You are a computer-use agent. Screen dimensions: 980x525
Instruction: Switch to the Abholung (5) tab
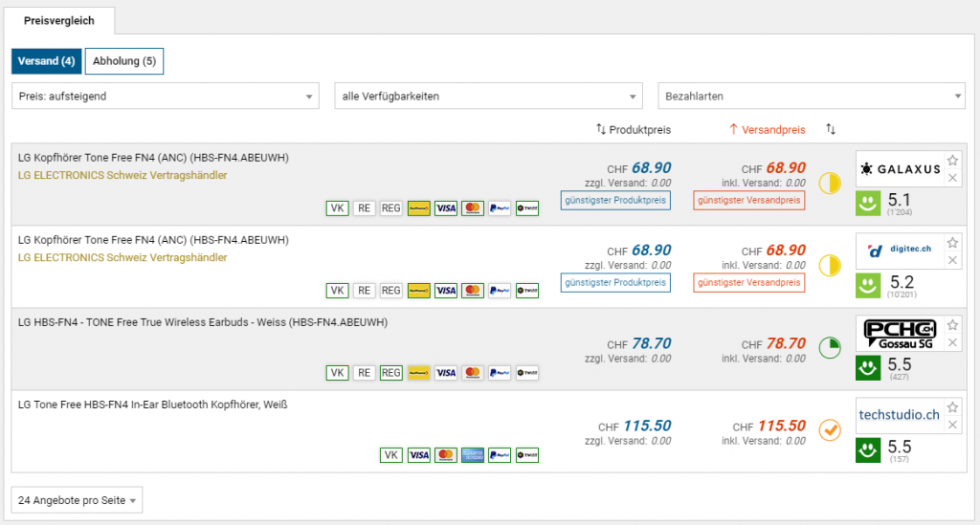point(123,61)
